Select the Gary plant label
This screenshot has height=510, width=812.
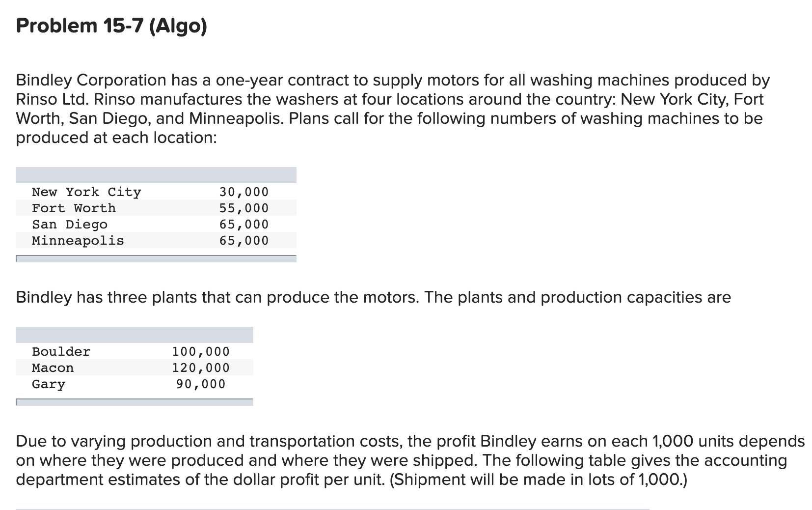click(49, 384)
